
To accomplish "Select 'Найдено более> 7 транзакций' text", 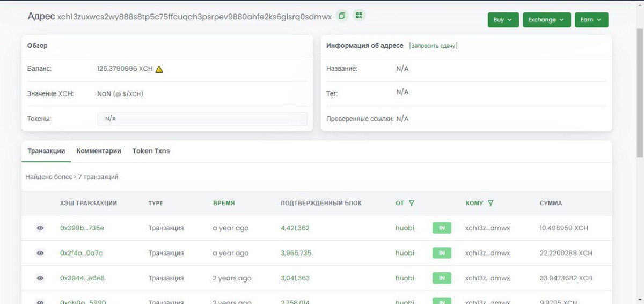I will (72, 177).
